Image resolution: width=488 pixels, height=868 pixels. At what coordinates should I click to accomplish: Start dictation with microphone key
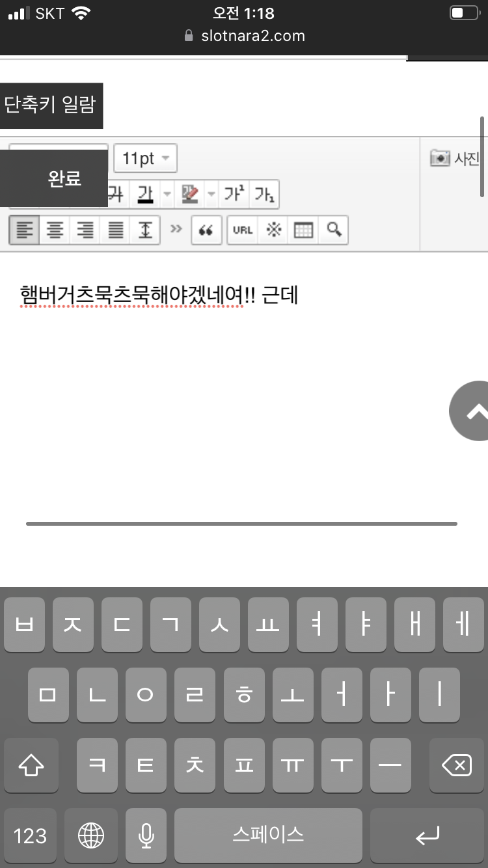[146, 835]
